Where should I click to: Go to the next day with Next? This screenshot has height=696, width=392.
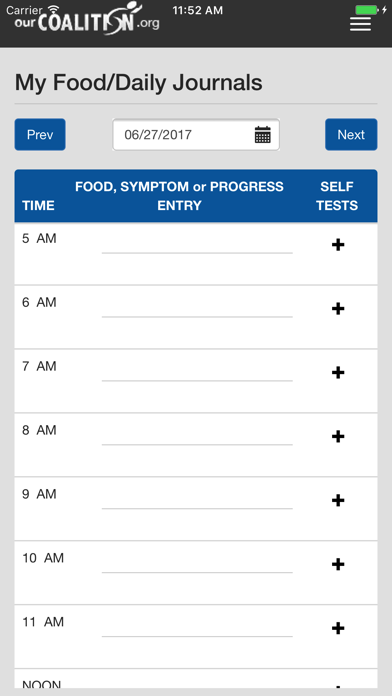click(351, 134)
